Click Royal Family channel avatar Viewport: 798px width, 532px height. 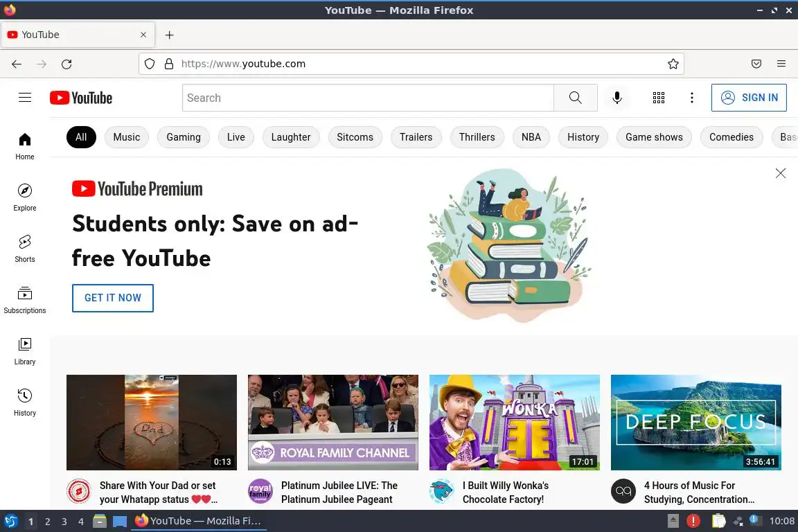pos(260,490)
